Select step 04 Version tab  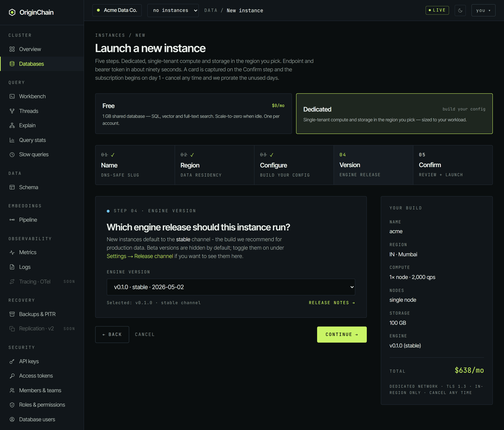pyautogui.click(x=373, y=165)
